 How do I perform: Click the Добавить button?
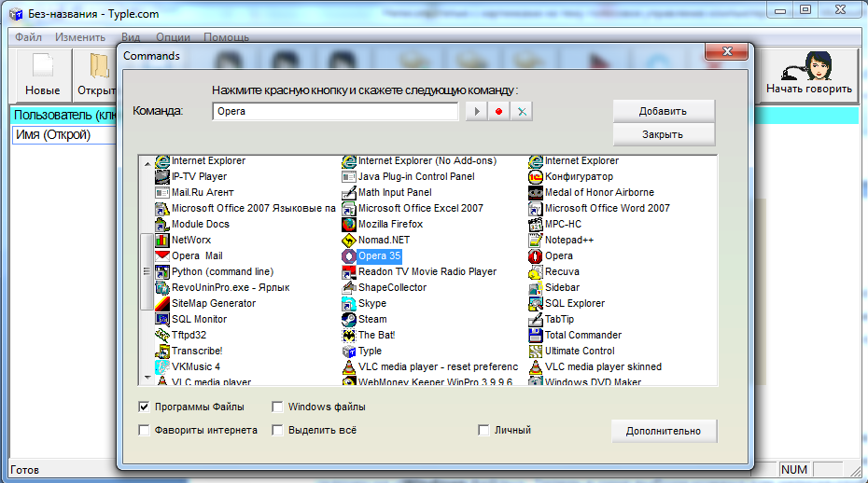click(x=663, y=111)
